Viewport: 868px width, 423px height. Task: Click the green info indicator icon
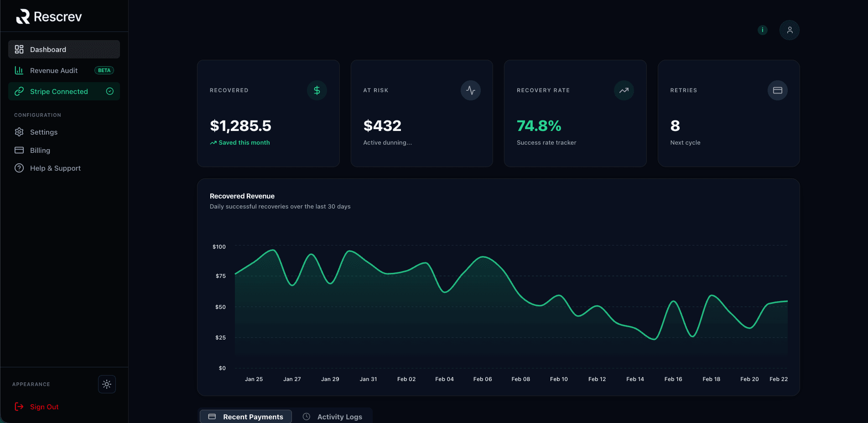click(x=762, y=30)
